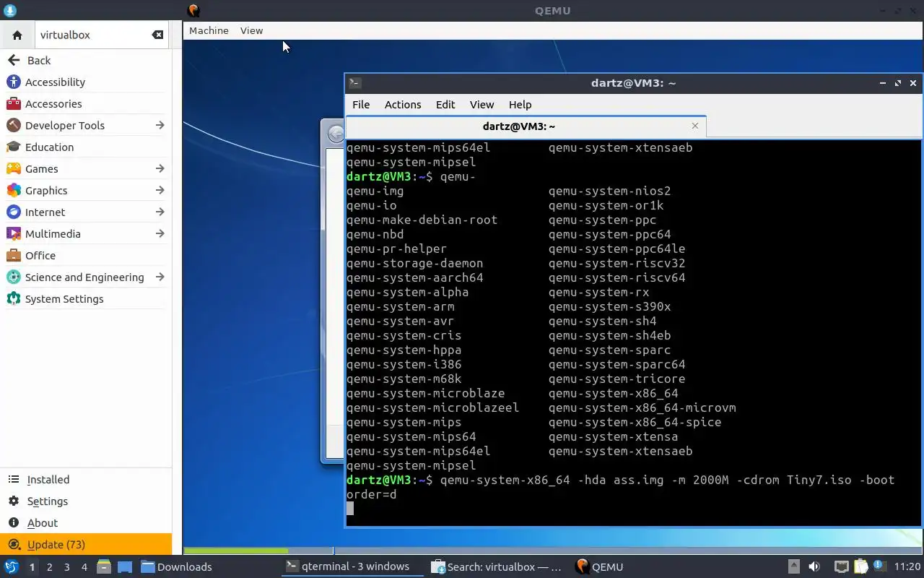Click the Developer Tools hammer icon

[13, 125]
